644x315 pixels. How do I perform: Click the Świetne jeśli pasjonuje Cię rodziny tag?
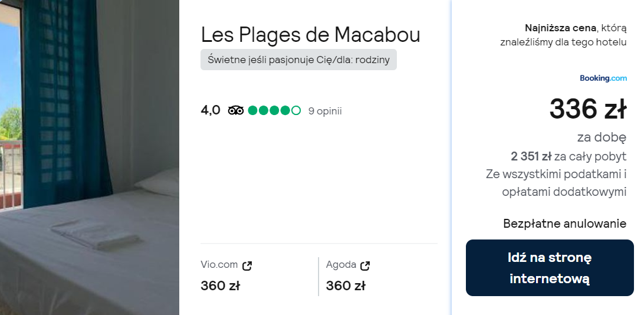(x=298, y=60)
